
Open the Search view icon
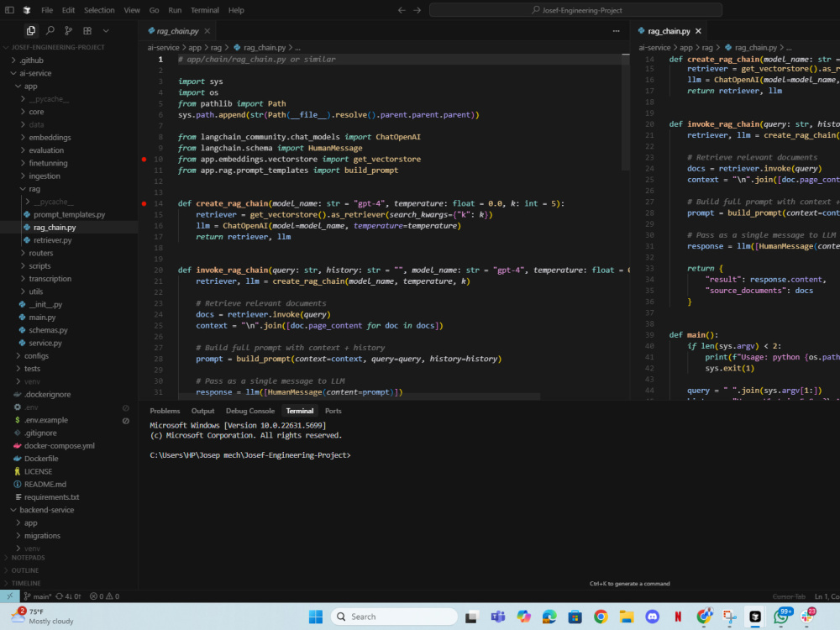[50, 31]
